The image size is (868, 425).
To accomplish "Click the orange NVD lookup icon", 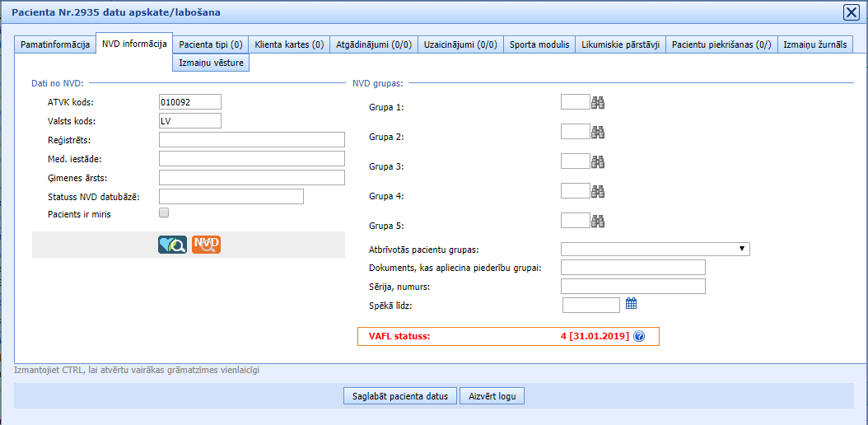I will pyautogui.click(x=206, y=244).
